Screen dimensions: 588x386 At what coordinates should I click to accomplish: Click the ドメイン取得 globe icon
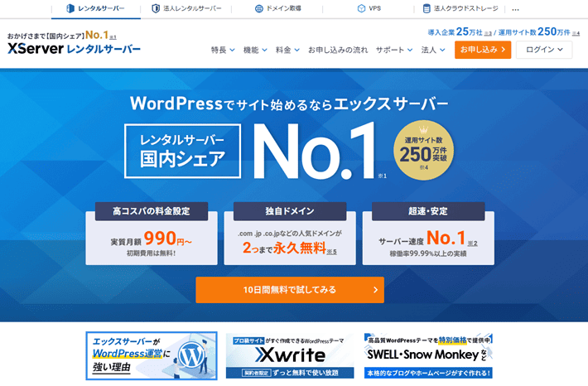coord(258,8)
